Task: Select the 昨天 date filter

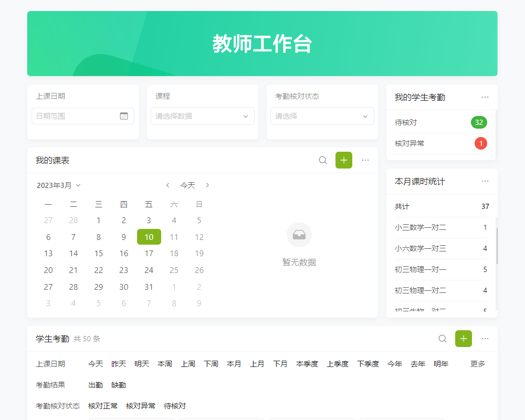Action: pos(118,363)
